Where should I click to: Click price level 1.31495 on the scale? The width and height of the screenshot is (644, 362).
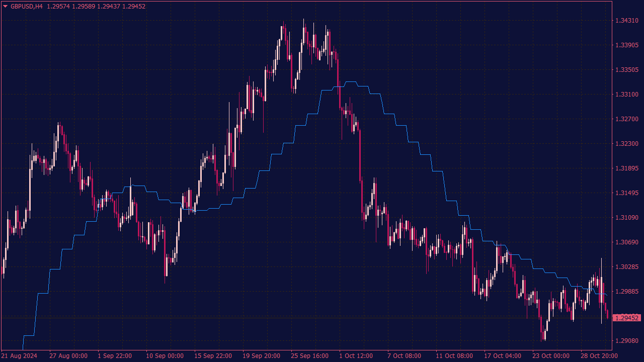[627, 193]
